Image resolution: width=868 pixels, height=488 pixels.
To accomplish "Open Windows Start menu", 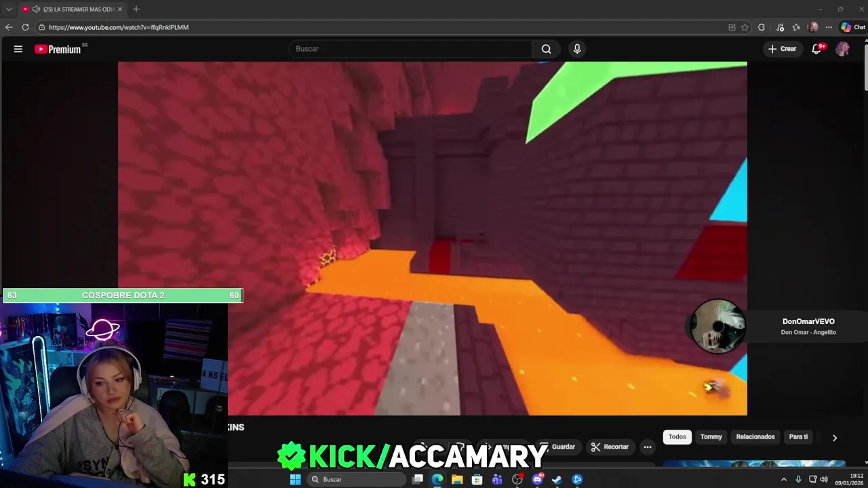I will click(x=295, y=479).
